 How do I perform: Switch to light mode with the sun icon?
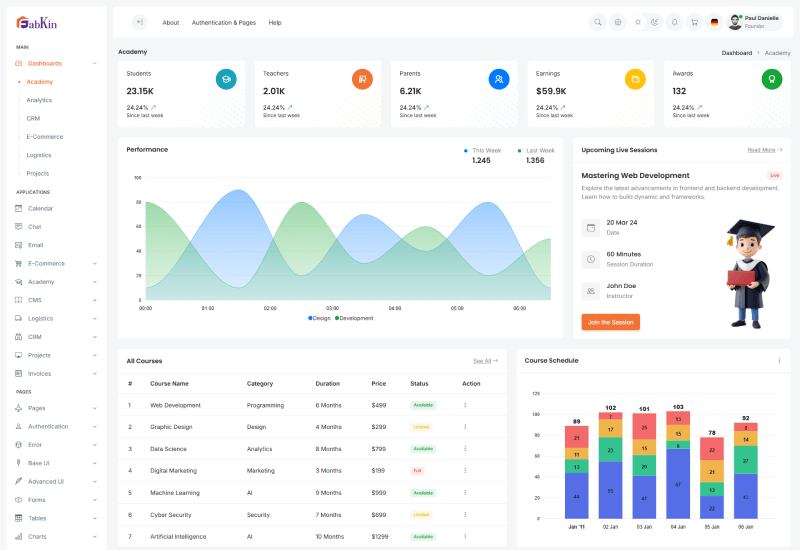pyautogui.click(x=637, y=22)
